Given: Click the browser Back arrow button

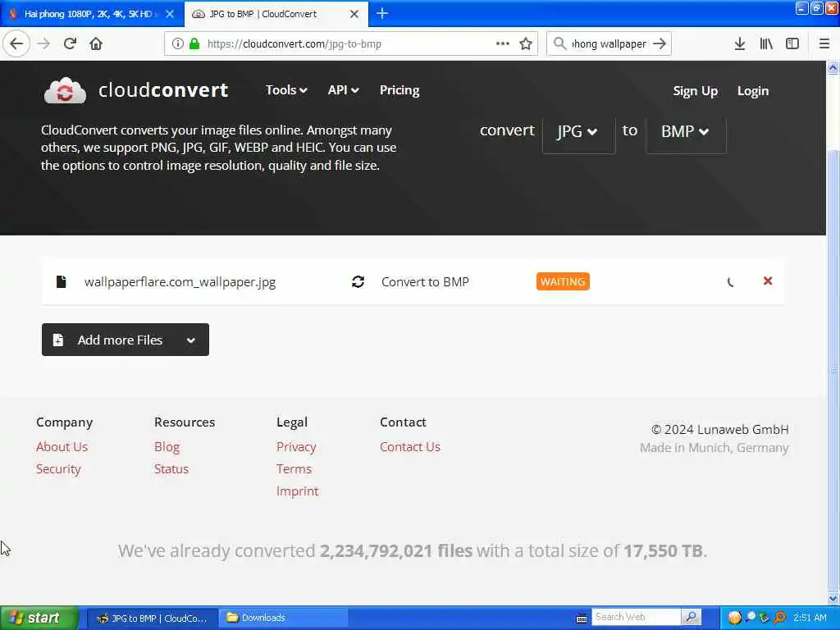Looking at the screenshot, I should (16, 43).
